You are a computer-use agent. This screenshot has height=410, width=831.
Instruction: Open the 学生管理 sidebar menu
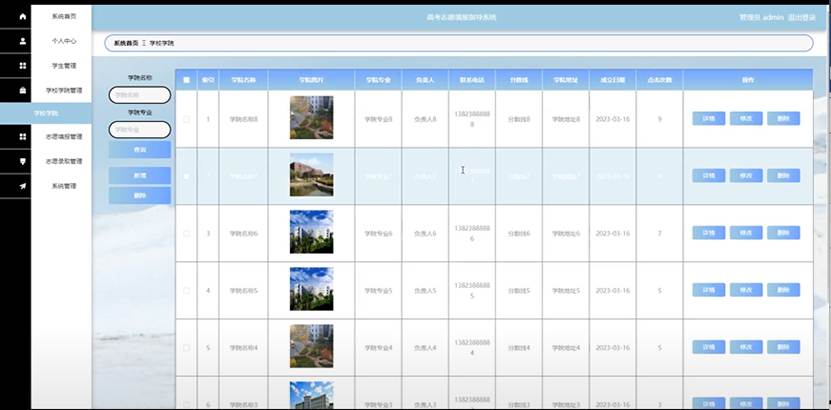click(64, 66)
